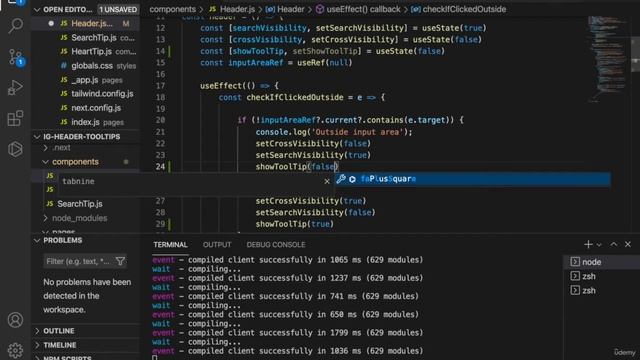
Task: Click the wrench icon in suggestion row
Action: pyautogui.click(x=341, y=179)
